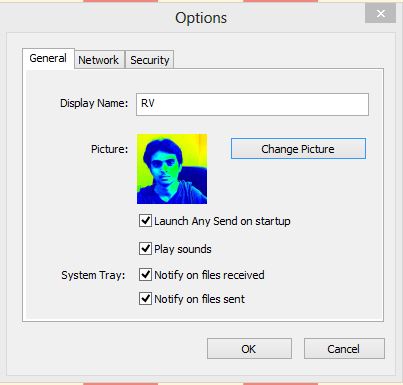
Task: Toggle Notify on files sent checkbox
Action: (x=145, y=299)
